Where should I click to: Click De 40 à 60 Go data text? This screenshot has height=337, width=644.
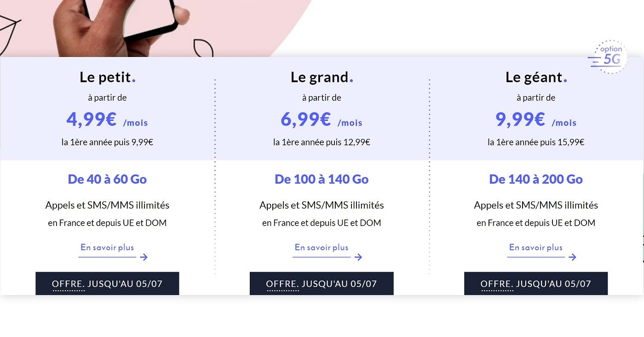pos(107,179)
